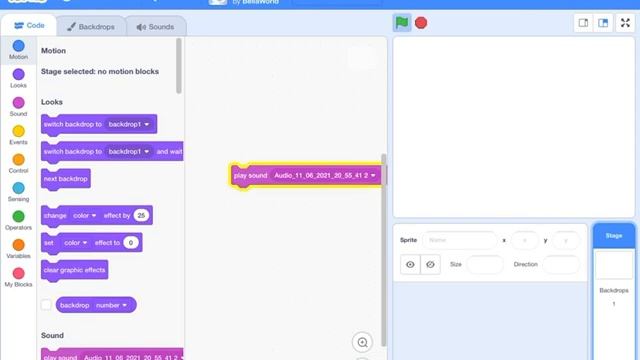The height and width of the screenshot is (360, 640).
Task: Open the Code tab
Action: 29,25
